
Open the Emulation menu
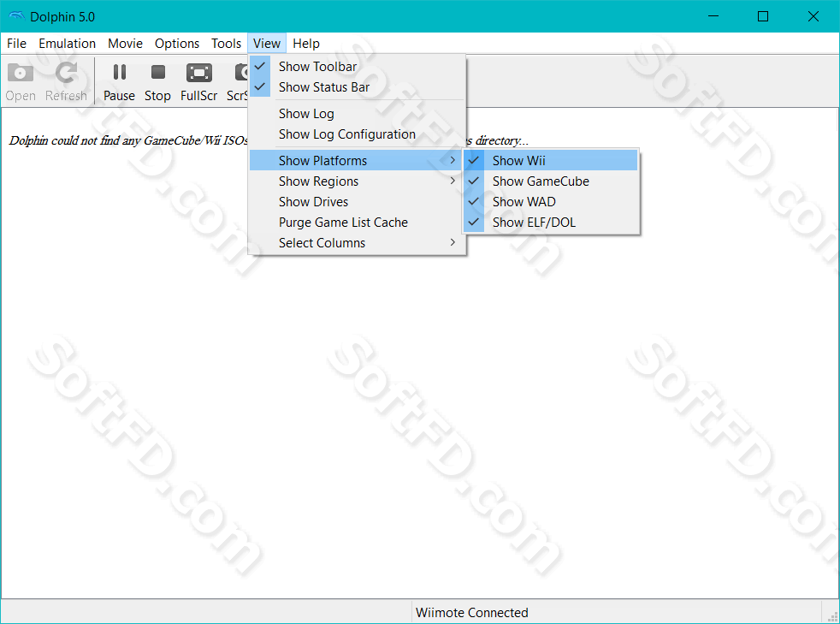[67, 44]
